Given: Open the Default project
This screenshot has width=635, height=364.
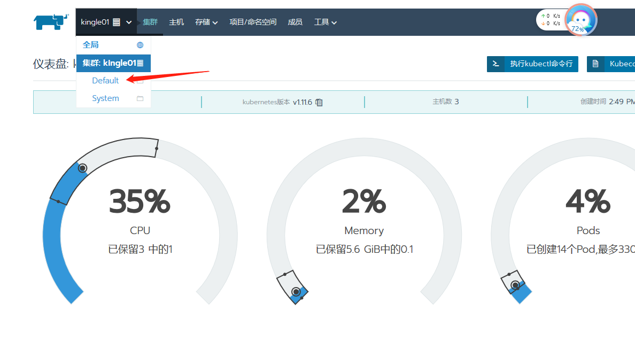Looking at the screenshot, I should [105, 81].
